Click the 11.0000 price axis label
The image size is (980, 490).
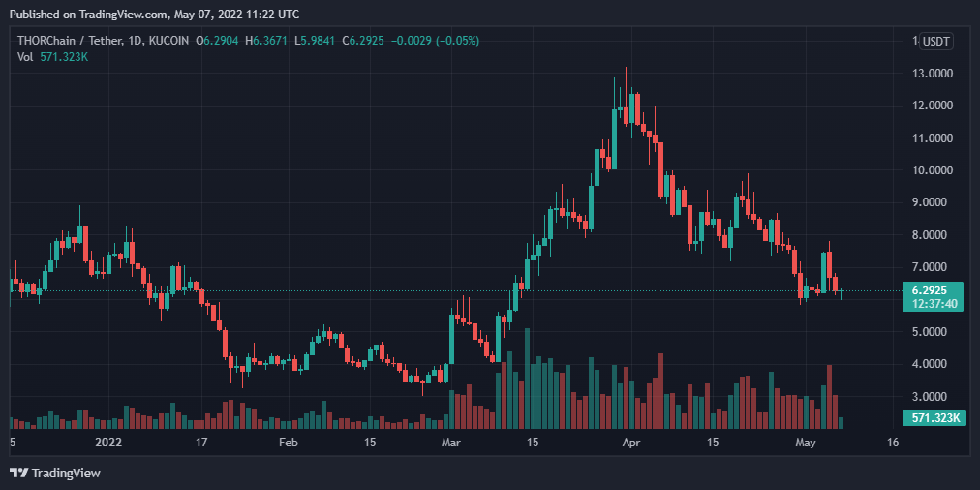(x=933, y=138)
